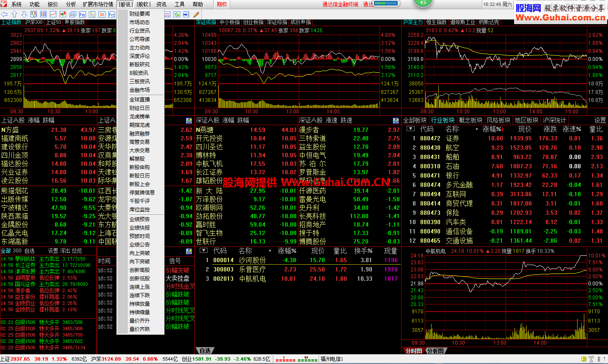Click the red 期权 button
This screenshot has width=608, height=364.
click(x=222, y=4)
